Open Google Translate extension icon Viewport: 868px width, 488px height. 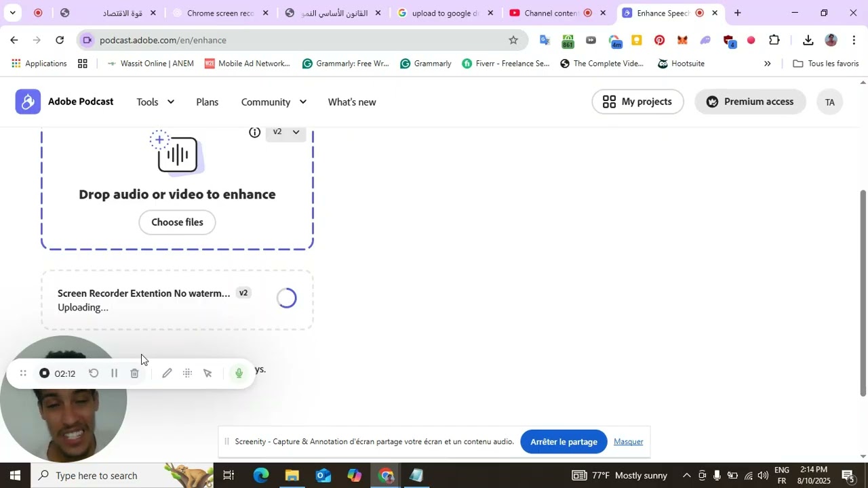[x=545, y=40]
